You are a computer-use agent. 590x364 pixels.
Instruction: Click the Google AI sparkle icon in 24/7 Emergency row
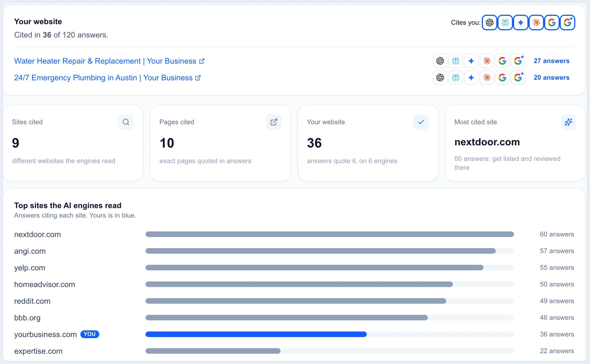[518, 78]
